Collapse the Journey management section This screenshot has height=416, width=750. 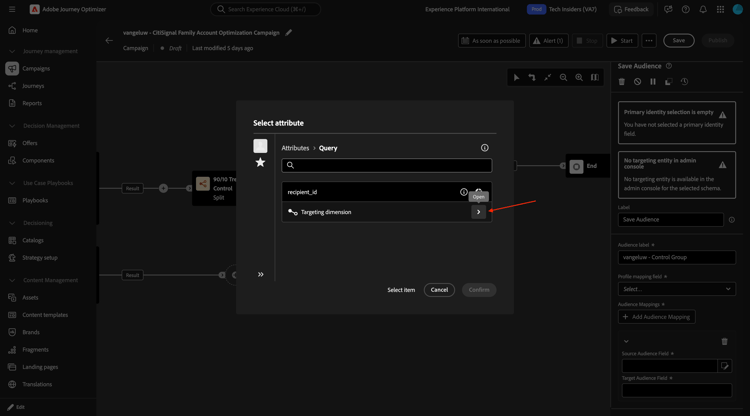click(12, 51)
